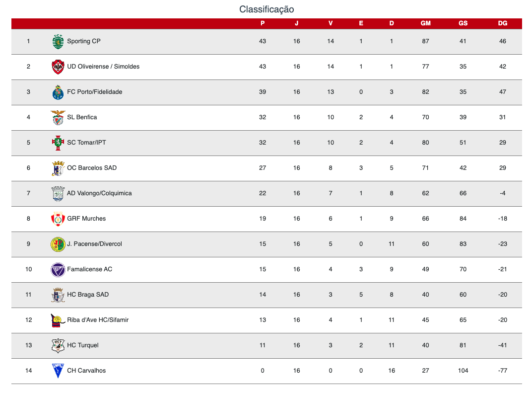Click the Riba d'Ave HC/Sifamir crest
This screenshot has height=393, width=532.
[58, 320]
